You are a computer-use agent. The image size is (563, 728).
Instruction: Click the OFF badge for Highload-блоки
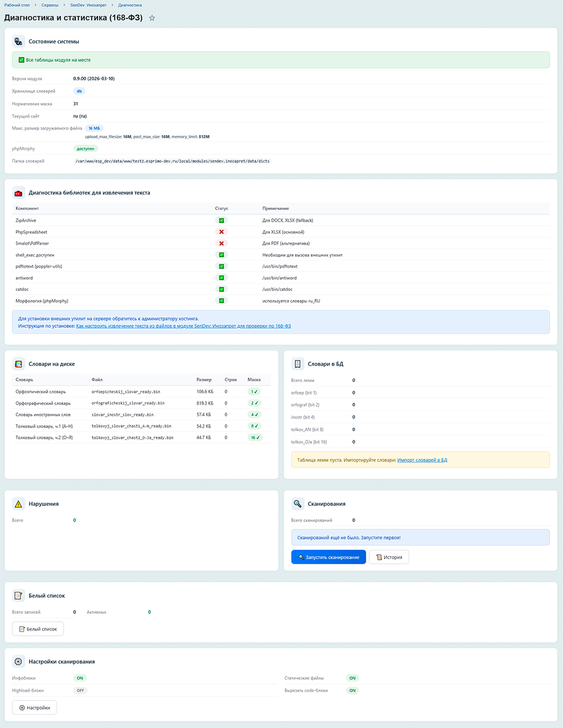pos(81,690)
